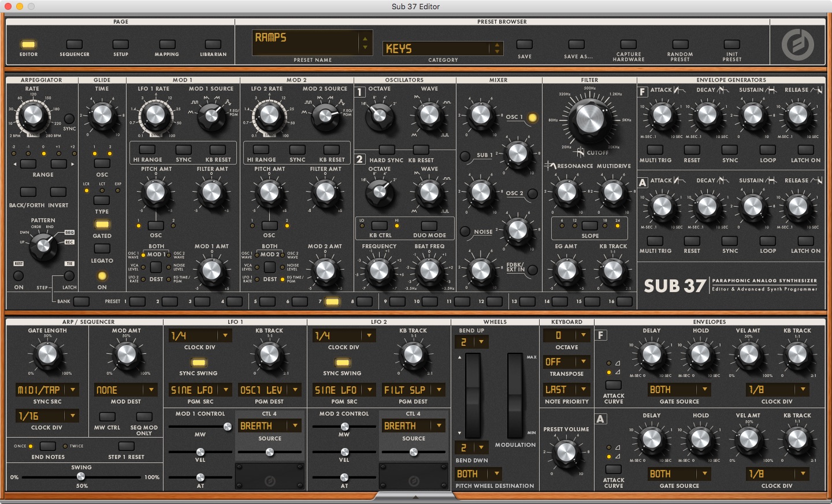832x504 pixels.
Task: Click the Resonance knob in Filter
Action: coord(567,192)
